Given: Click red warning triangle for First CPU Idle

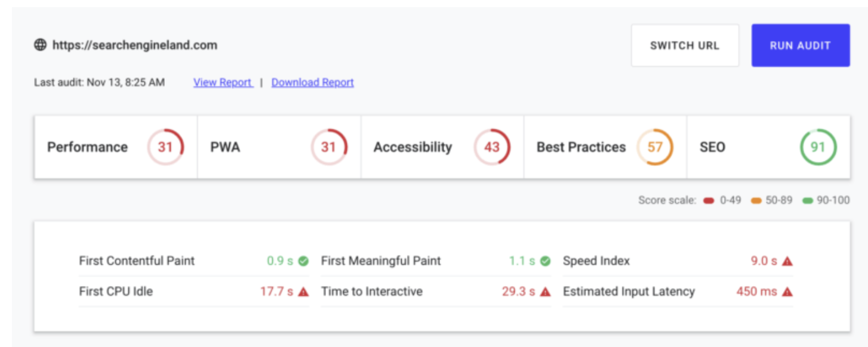Looking at the screenshot, I should [303, 292].
